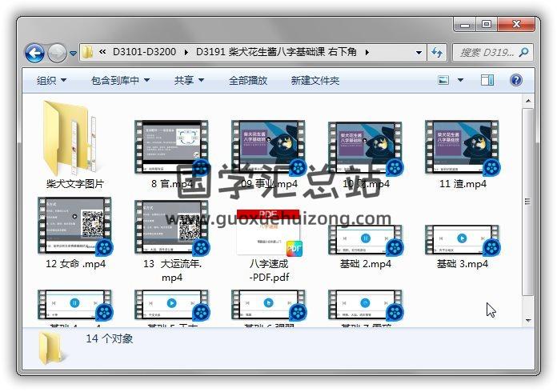The image size is (557, 392).
Task: Select the 12 女命 .mp4 video file
Action: coord(74,233)
